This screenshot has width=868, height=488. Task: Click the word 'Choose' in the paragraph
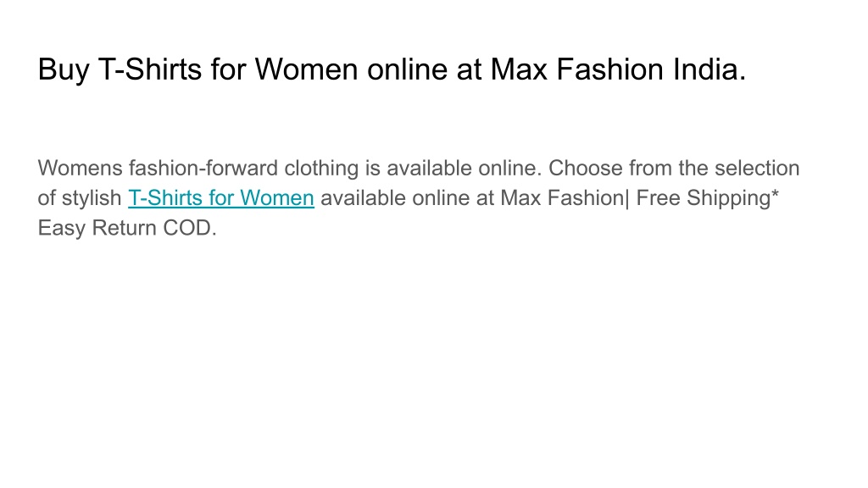pyautogui.click(x=586, y=169)
